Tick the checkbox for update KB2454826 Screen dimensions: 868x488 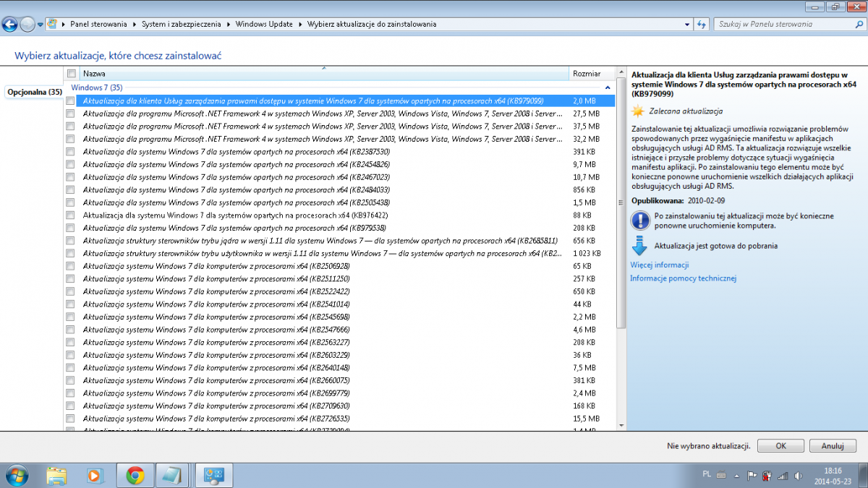pyautogui.click(x=70, y=164)
